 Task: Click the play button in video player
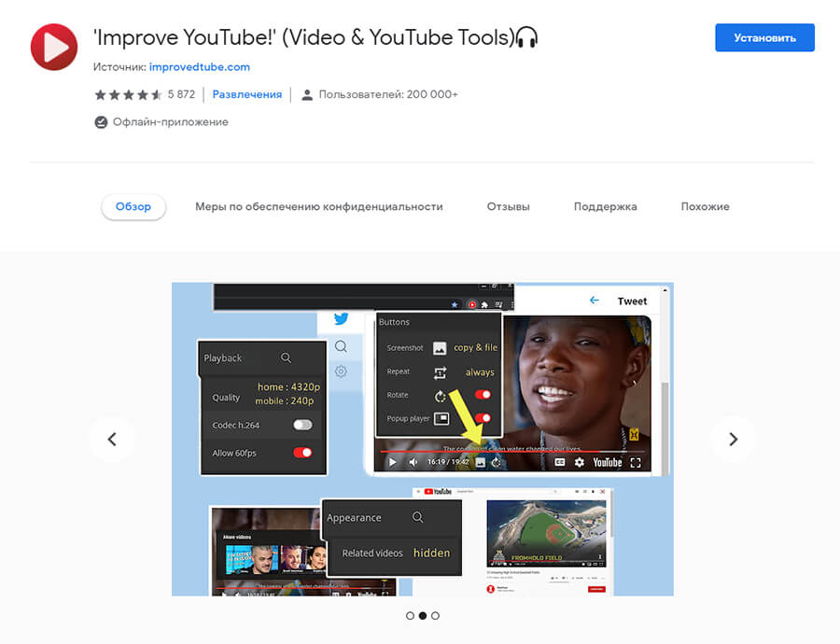pyautogui.click(x=392, y=462)
